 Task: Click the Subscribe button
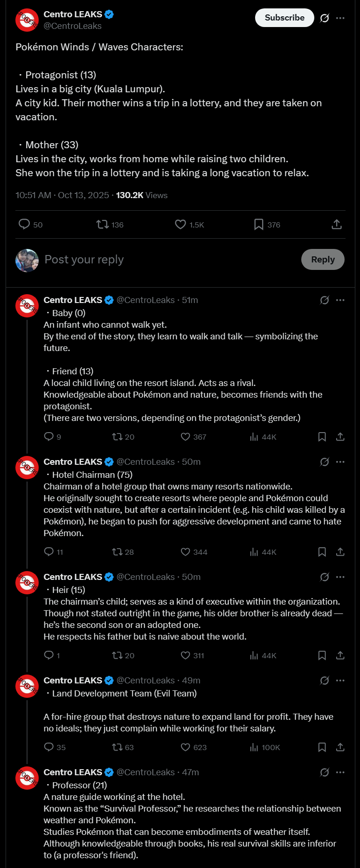pyautogui.click(x=284, y=18)
